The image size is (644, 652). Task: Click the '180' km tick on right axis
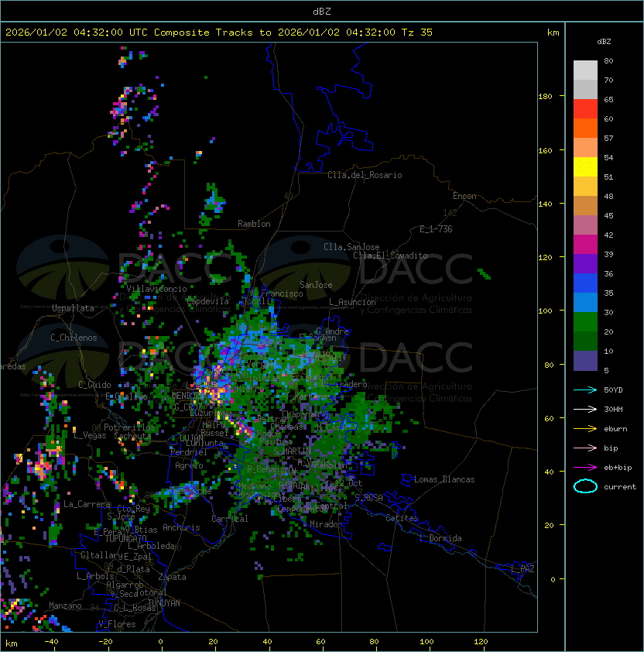click(x=545, y=97)
